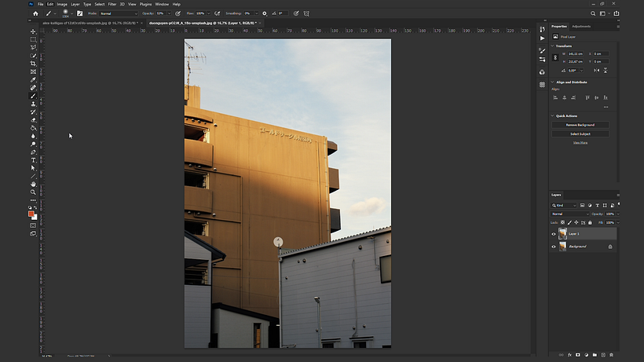Viewport: 644px width, 362px height.
Task: Toggle pressure for opacity icon
Action: tap(177, 13)
